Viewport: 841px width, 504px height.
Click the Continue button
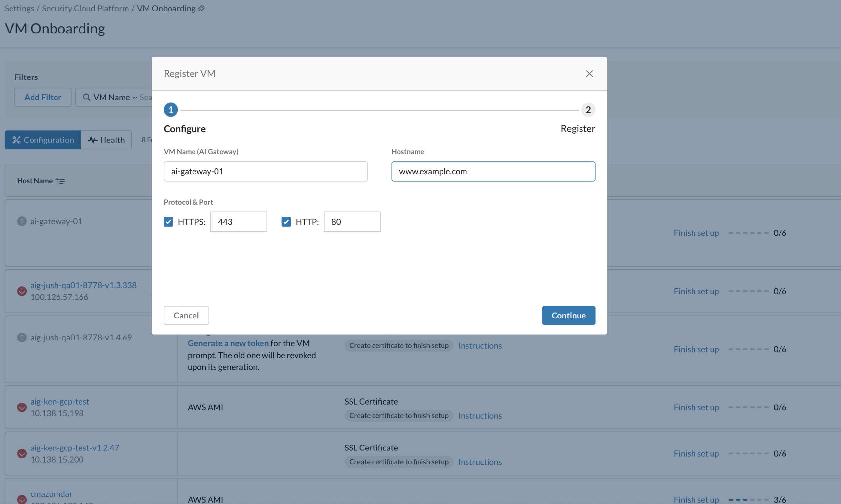pos(568,316)
